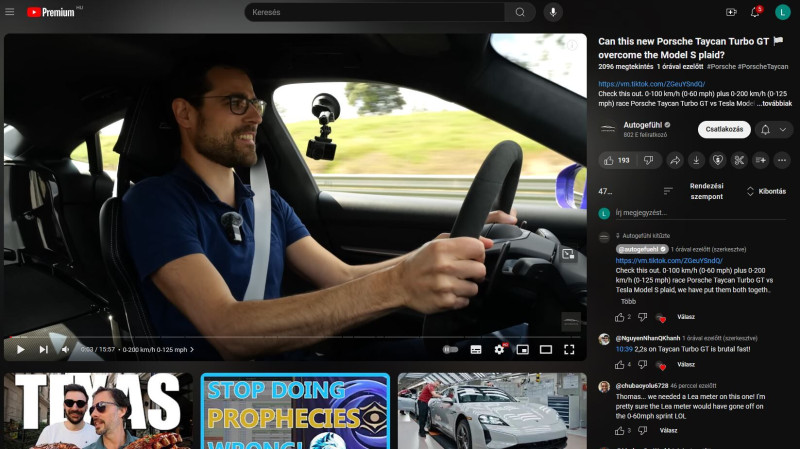The width and height of the screenshot is (800, 449).
Task: Click the channel watermark on video
Action: coord(571,322)
